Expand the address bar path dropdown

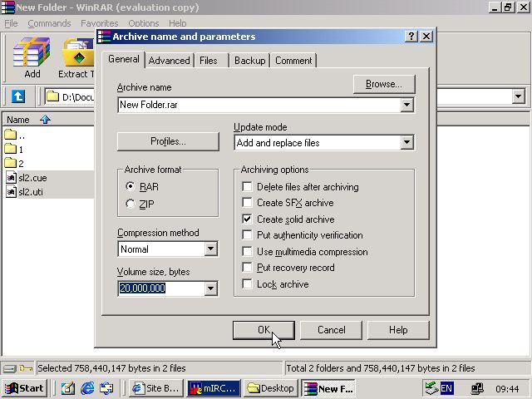pyautogui.click(x=518, y=96)
